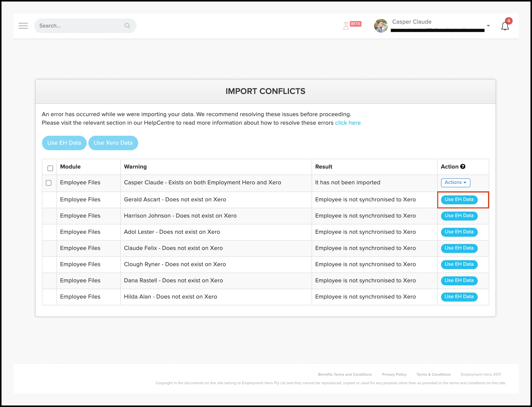Click the search magnifier icon

coord(127,26)
